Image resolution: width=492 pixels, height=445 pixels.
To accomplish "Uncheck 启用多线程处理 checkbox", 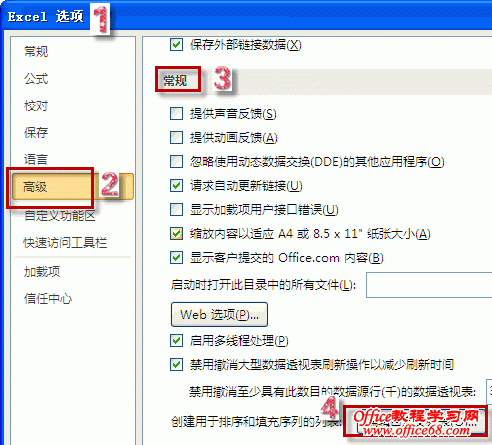I will (176, 341).
